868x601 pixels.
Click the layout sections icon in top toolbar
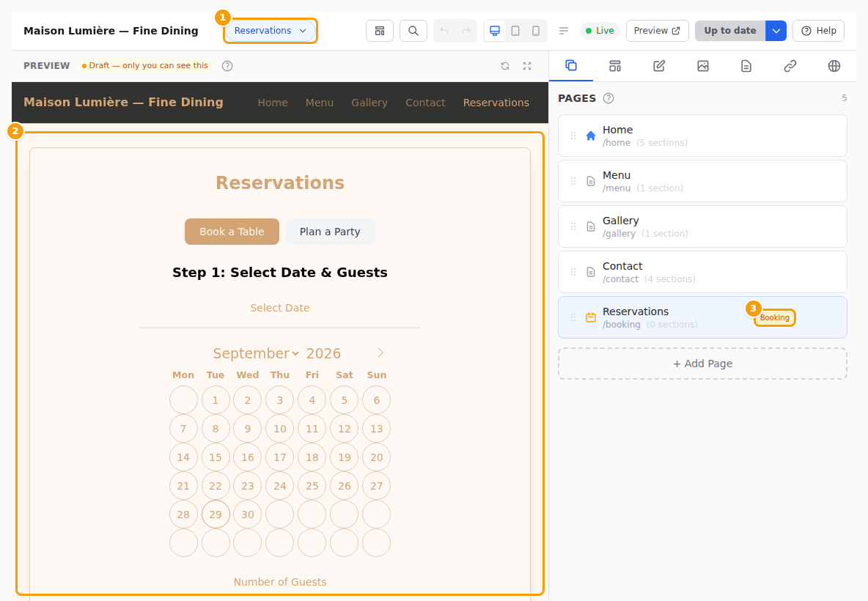pos(380,31)
